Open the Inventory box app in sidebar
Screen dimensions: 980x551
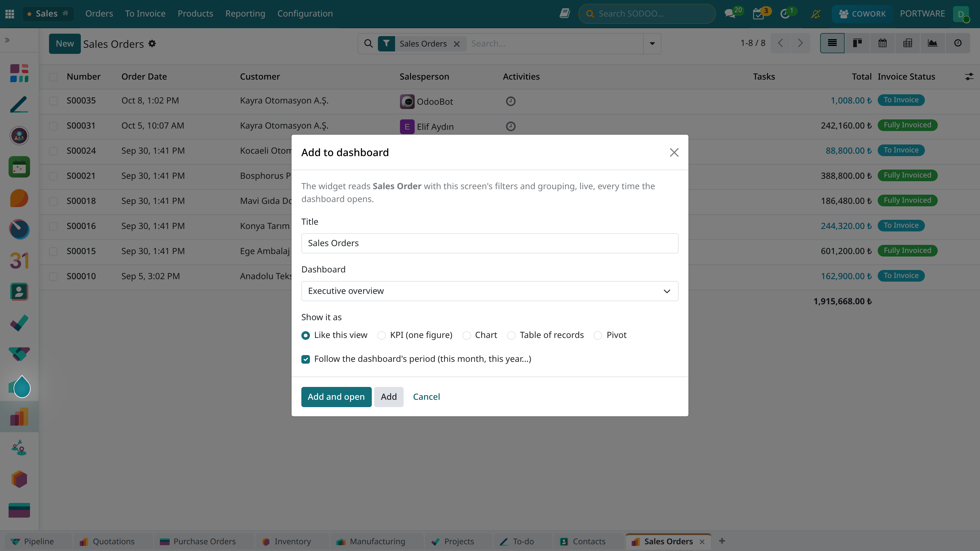pos(19,479)
